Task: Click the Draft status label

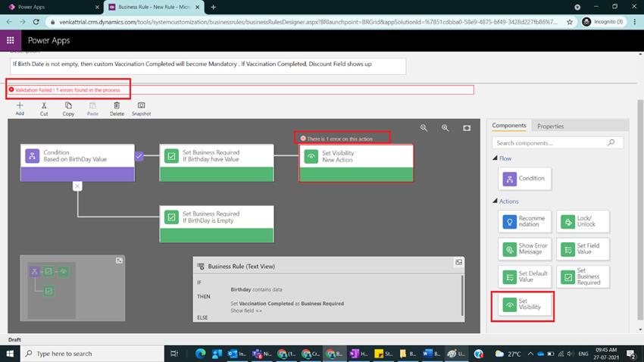Action: (14, 339)
